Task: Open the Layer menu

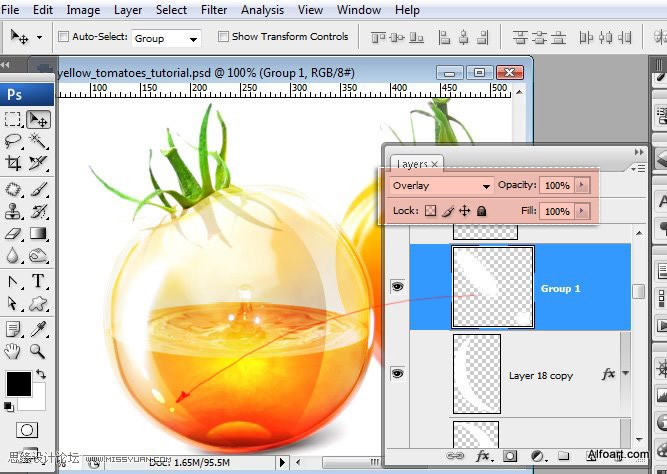Action: pyautogui.click(x=128, y=9)
